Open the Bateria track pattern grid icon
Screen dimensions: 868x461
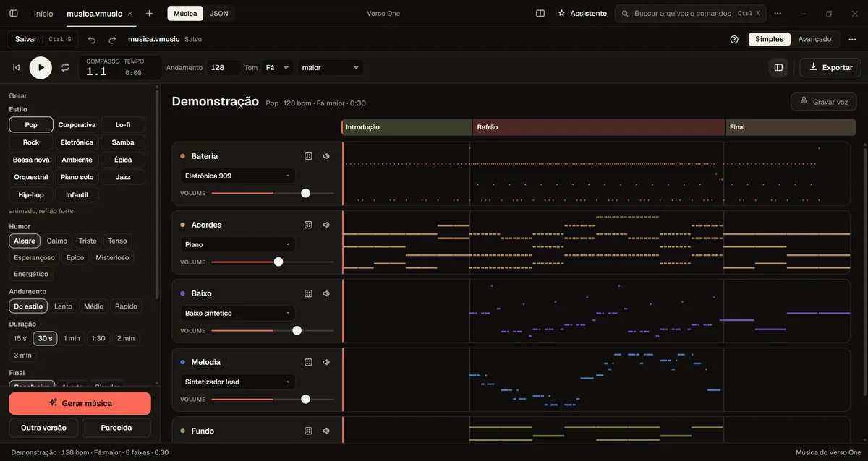click(308, 156)
